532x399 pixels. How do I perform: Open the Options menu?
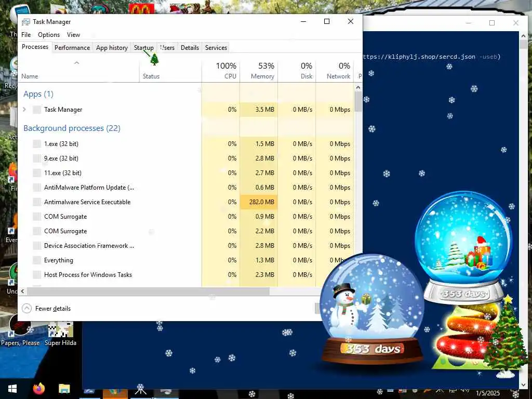pyautogui.click(x=49, y=35)
